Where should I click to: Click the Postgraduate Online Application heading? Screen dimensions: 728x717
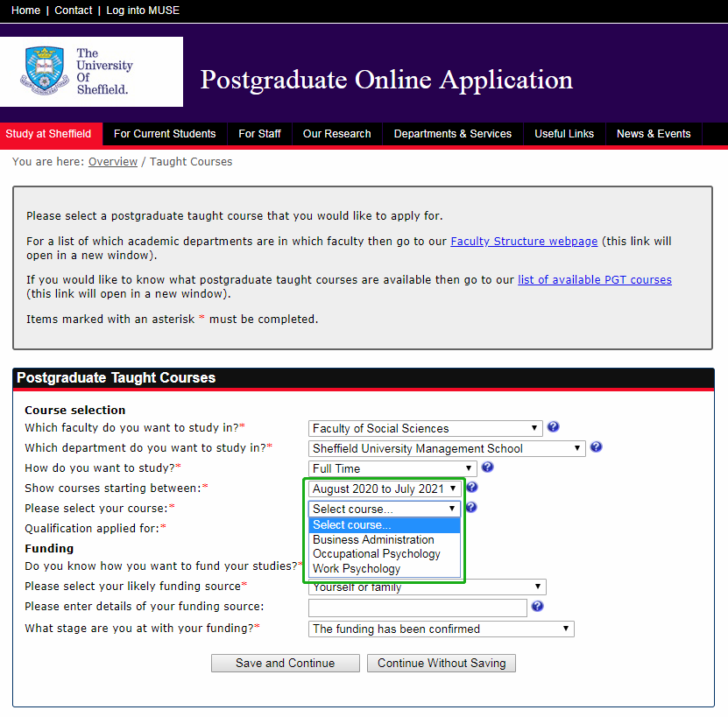click(386, 80)
